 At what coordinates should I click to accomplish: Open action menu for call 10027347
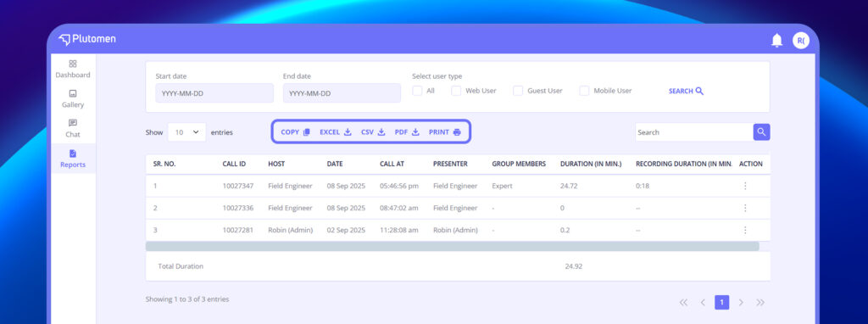[x=745, y=186]
